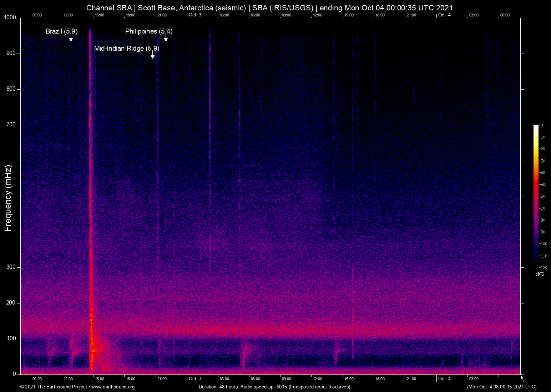The height and width of the screenshot is (392, 551).
Task: Click the dBFS label below the color scale
Action: click(540, 274)
